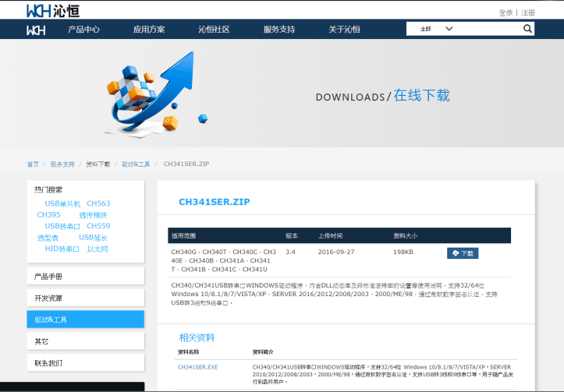The image size is (564, 392).
Task: Click the small WCH logo in navbar
Action: (x=36, y=30)
